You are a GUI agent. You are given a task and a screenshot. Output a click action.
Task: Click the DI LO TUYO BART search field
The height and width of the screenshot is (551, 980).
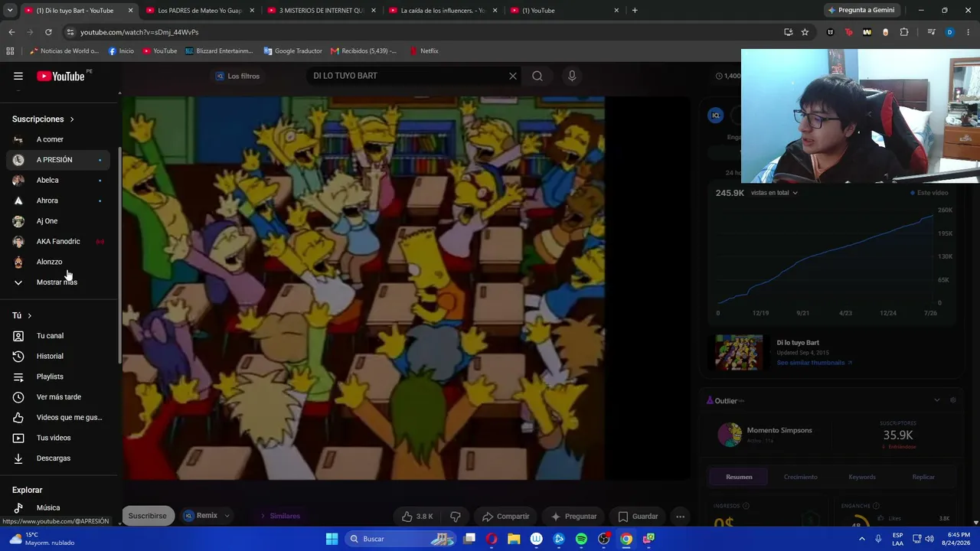pos(406,76)
